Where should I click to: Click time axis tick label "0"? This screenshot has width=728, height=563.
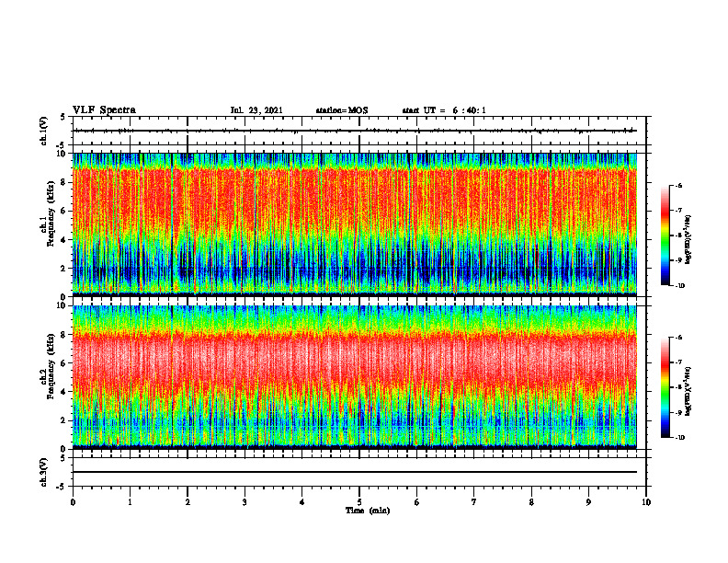(x=73, y=502)
